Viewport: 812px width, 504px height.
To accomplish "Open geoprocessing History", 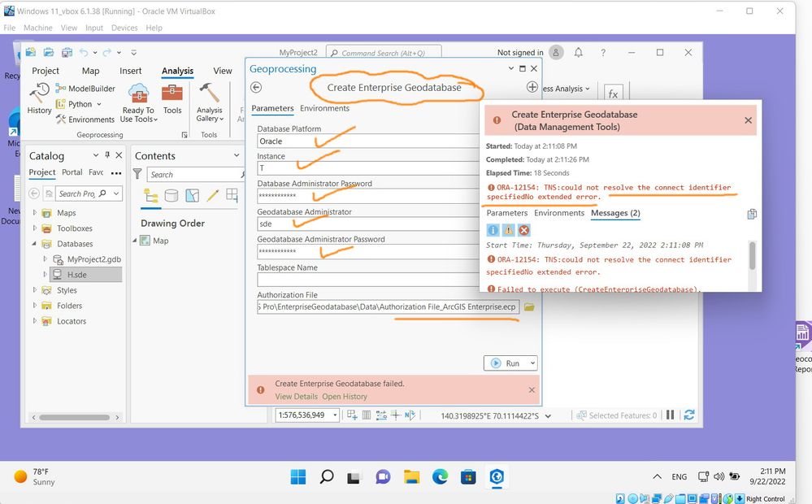I will click(x=39, y=98).
